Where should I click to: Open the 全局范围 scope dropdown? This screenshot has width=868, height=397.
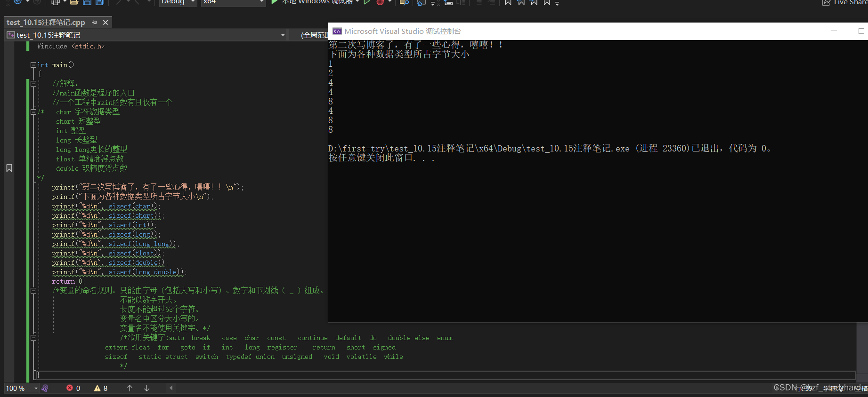tap(314, 35)
